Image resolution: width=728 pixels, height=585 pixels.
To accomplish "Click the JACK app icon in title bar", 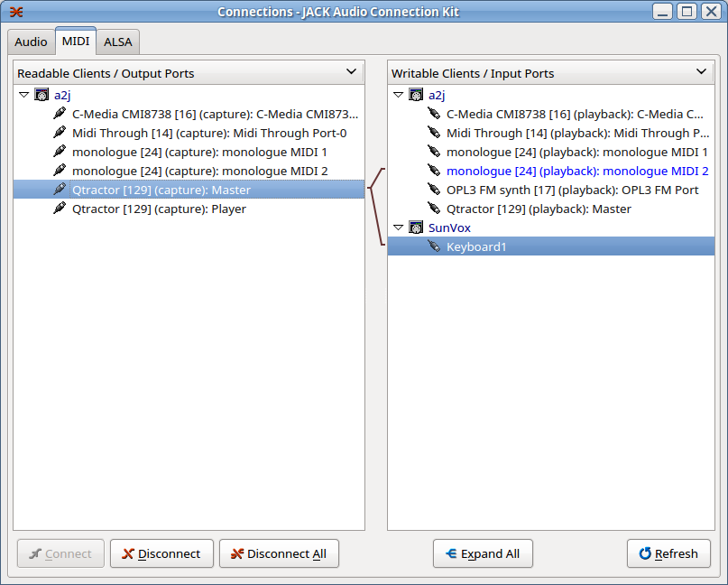I will click(x=16, y=12).
